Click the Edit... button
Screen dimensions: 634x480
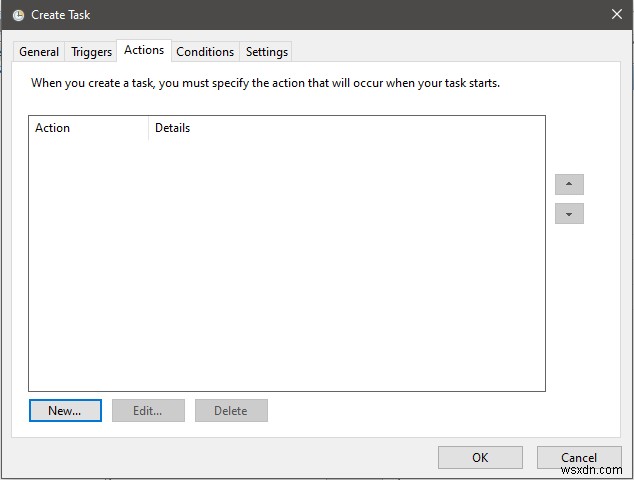click(x=148, y=410)
